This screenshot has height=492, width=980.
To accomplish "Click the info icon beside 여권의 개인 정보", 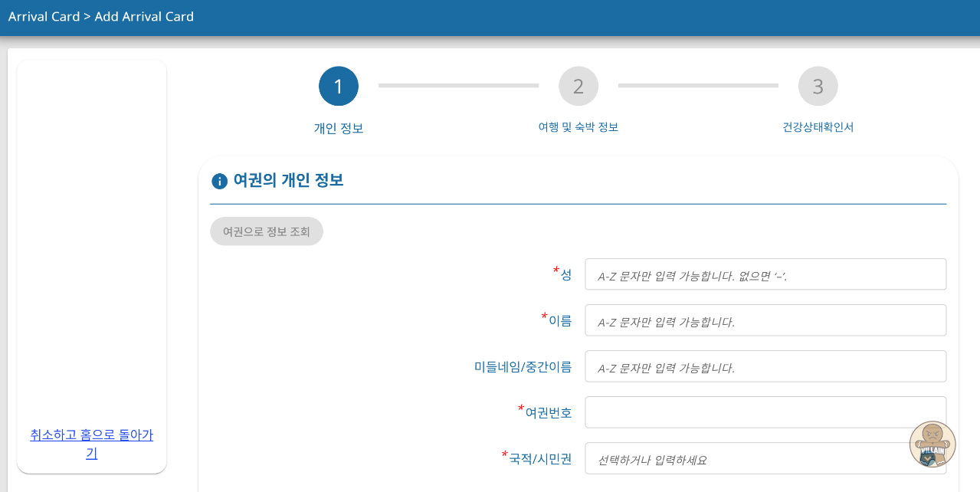I will [x=219, y=181].
